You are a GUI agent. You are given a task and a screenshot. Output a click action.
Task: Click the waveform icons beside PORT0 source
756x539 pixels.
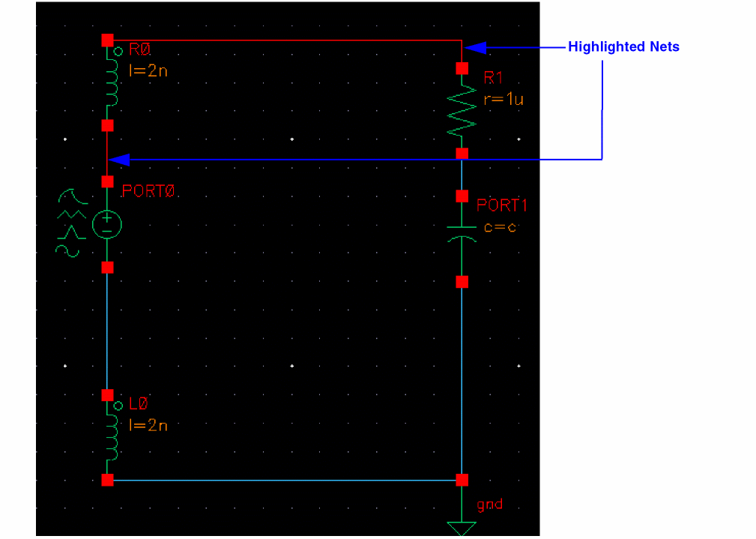pyautogui.click(x=71, y=223)
